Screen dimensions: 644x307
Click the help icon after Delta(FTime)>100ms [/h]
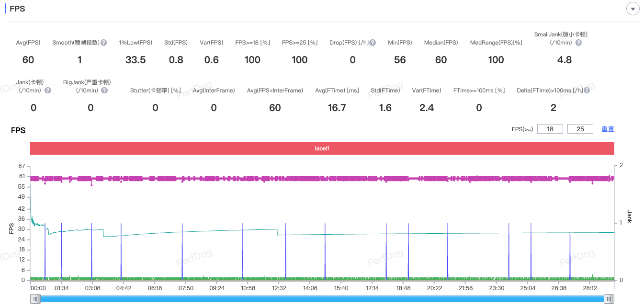587,91
